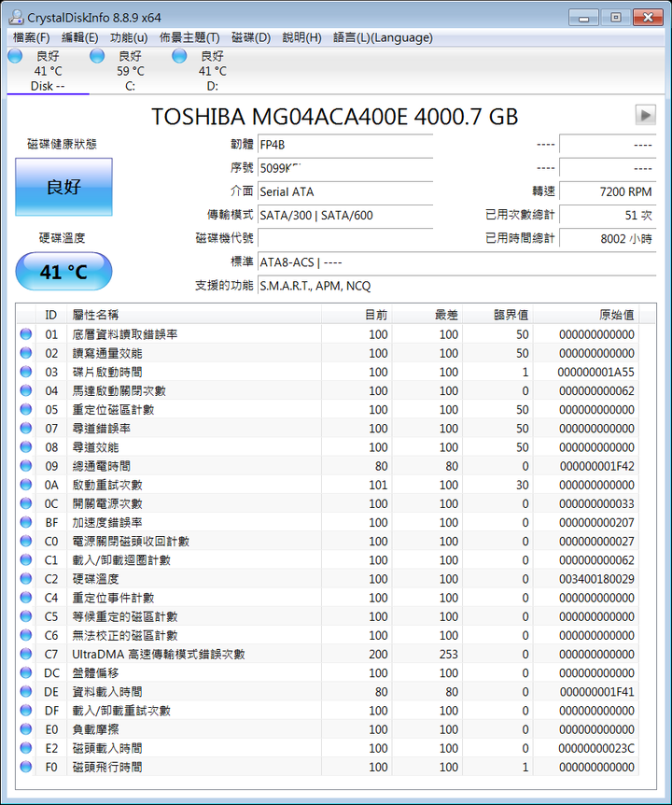Select the 無法校正的磁區計數 row
Viewport: 672px width, 805px height.
(328, 635)
